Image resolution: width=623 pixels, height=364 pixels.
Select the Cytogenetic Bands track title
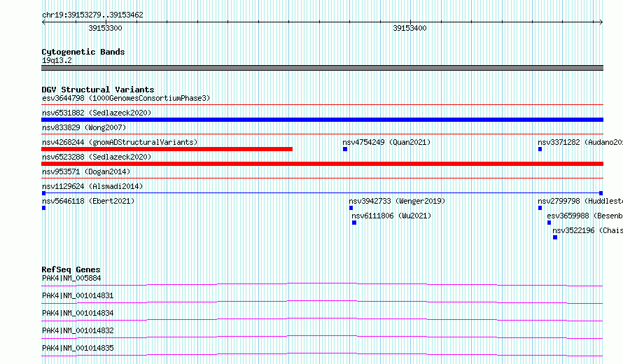click(83, 52)
